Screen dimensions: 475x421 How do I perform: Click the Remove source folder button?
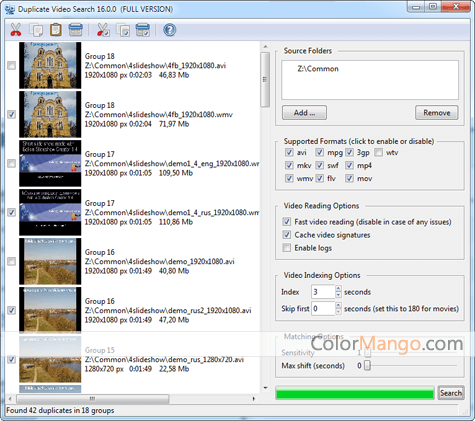tap(437, 113)
